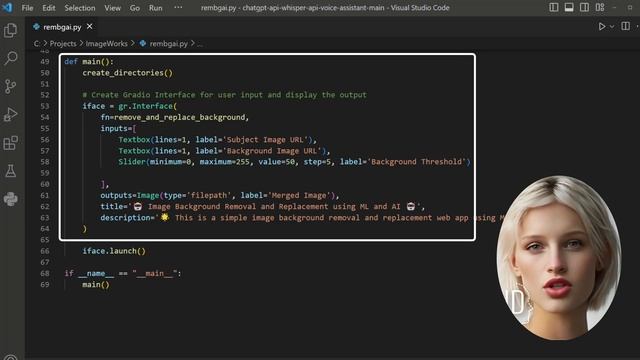This screenshot has width=640, height=360.
Task: Customize layout from title bar
Action: [600, 7]
